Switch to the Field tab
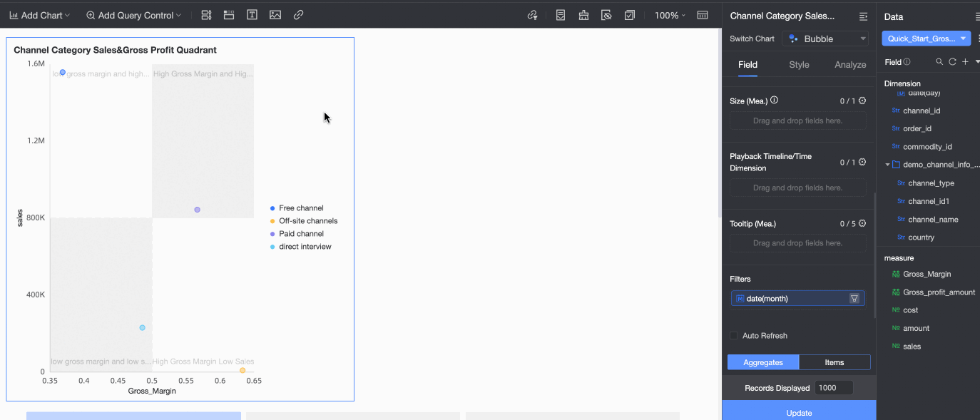980x420 pixels. (x=747, y=65)
